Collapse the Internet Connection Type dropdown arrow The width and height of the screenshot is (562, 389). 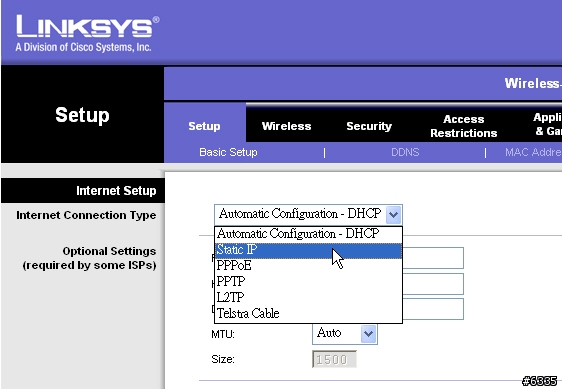pyautogui.click(x=394, y=214)
